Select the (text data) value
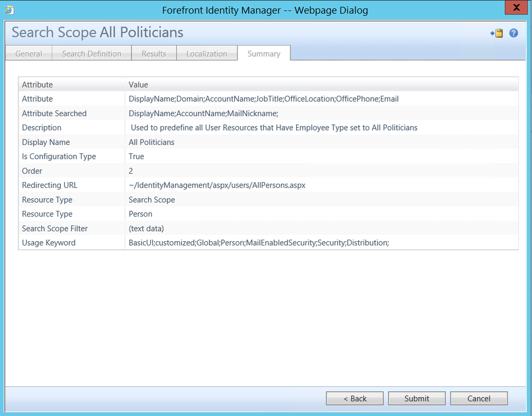 click(x=146, y=229)
